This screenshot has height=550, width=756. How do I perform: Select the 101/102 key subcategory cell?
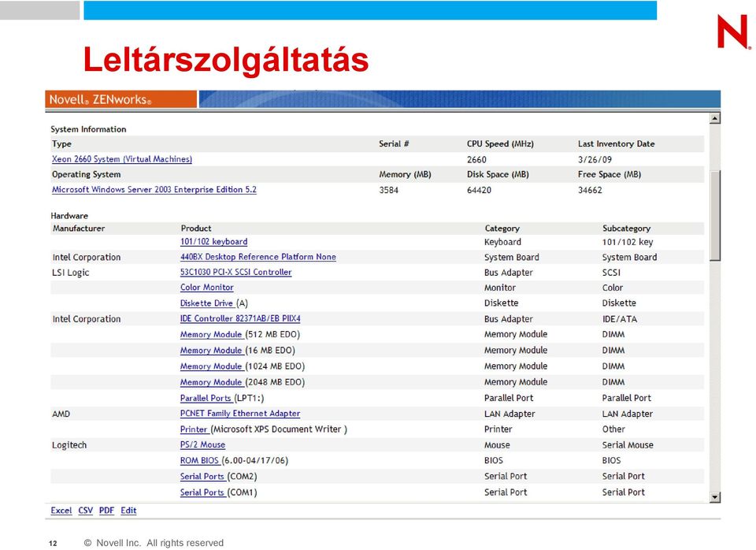pyautogui.click(x=628, y=242)
